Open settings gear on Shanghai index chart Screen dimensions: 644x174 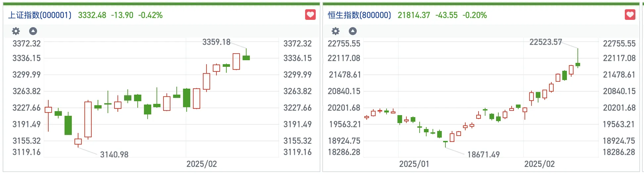pyautogui.click(x=16, y=31)
